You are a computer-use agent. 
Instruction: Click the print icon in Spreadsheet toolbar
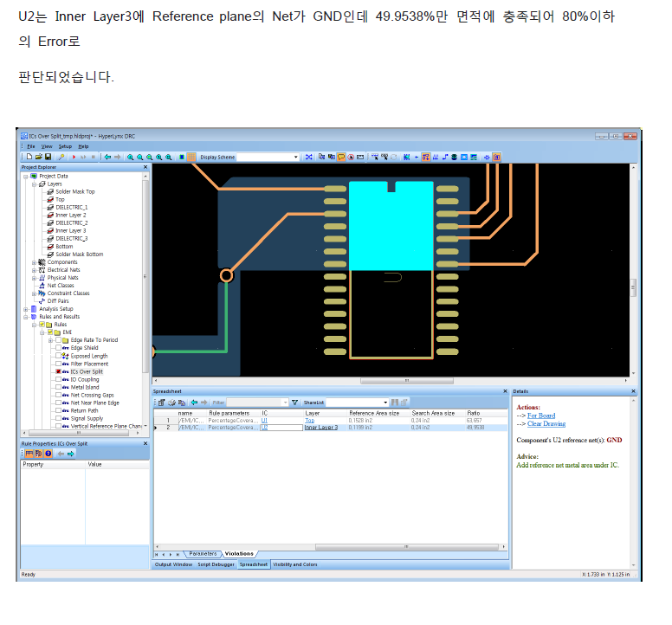coord(171,403)
